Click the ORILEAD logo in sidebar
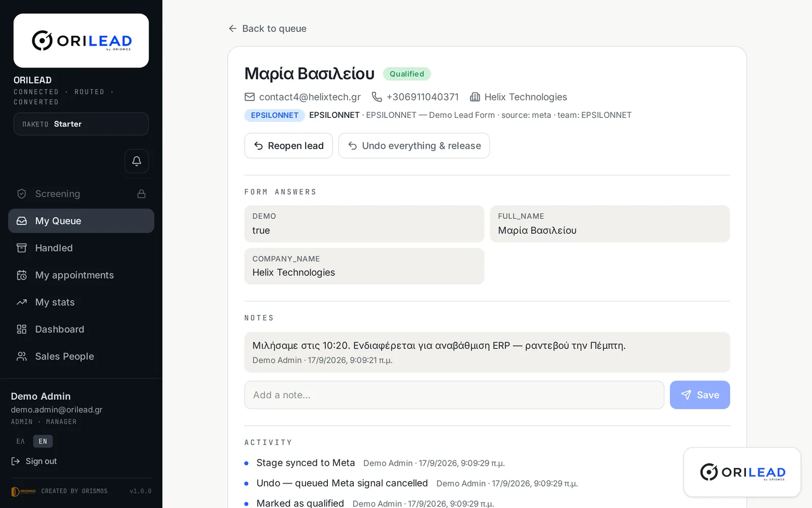The image size is (812, 508). tap(81, 41)
